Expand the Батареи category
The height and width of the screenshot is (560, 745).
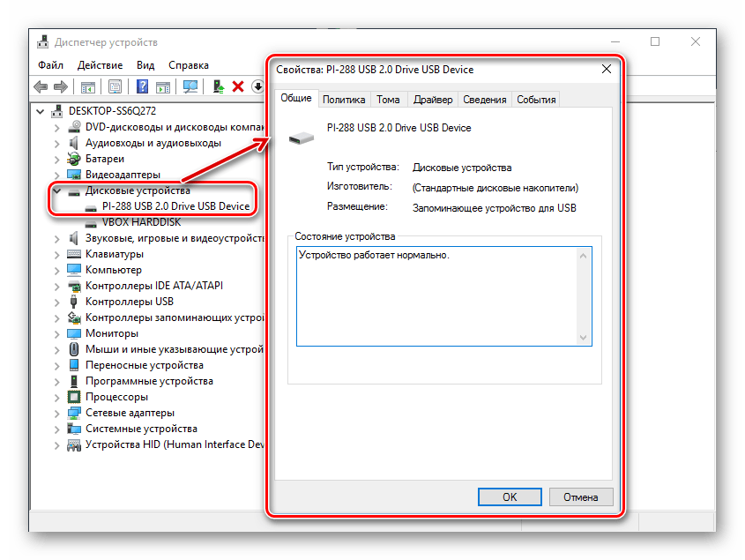coord(57,159)
